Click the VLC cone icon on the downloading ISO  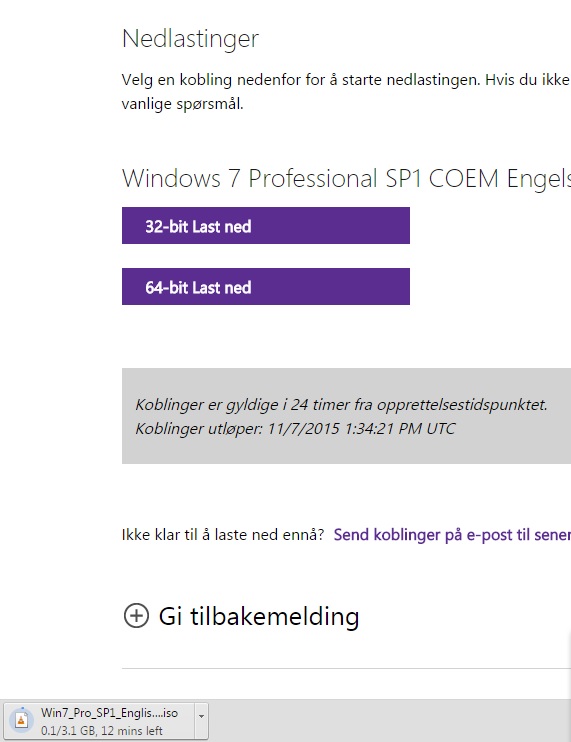21,720
